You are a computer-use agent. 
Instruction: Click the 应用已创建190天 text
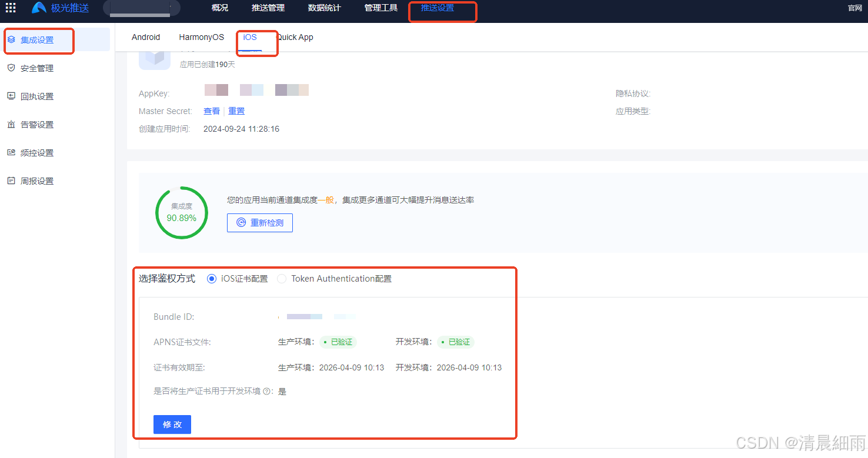[x=208, y=65]
